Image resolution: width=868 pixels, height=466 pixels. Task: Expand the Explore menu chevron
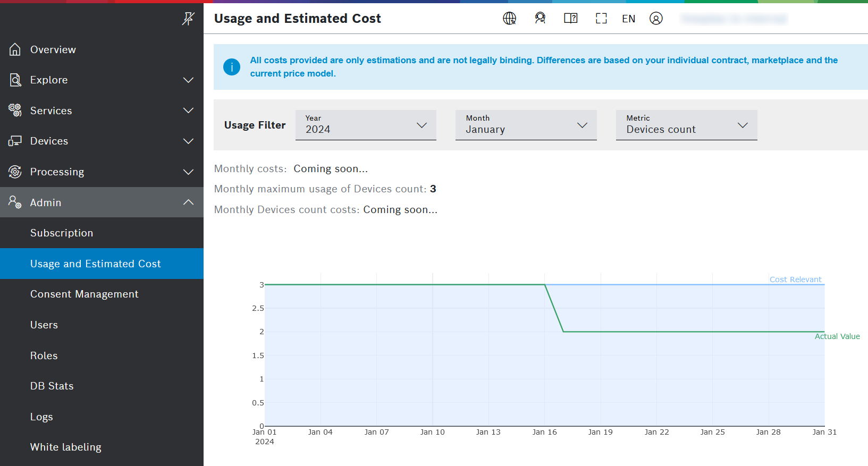coord(188,80)
